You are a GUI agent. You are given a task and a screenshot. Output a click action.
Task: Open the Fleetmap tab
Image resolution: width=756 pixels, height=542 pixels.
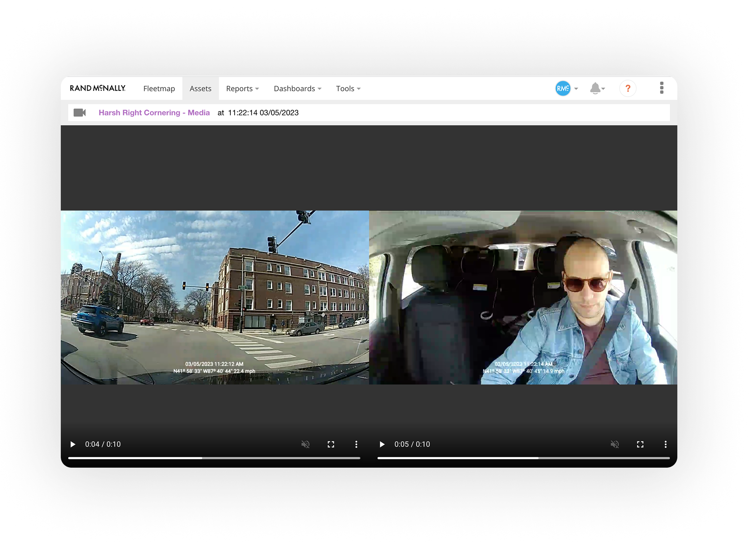click(x=159, y=89)
